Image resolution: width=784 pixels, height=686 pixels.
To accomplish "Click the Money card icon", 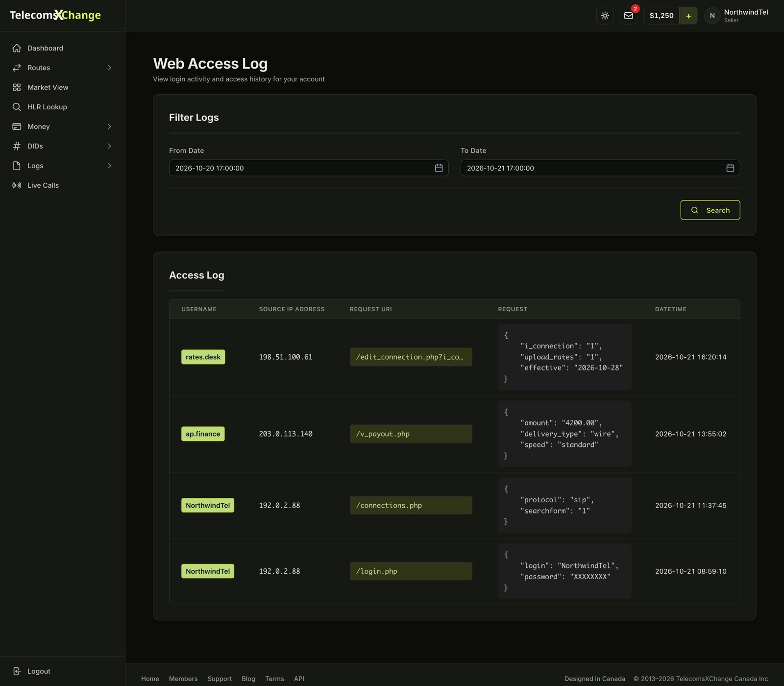I will click(17, 126).
